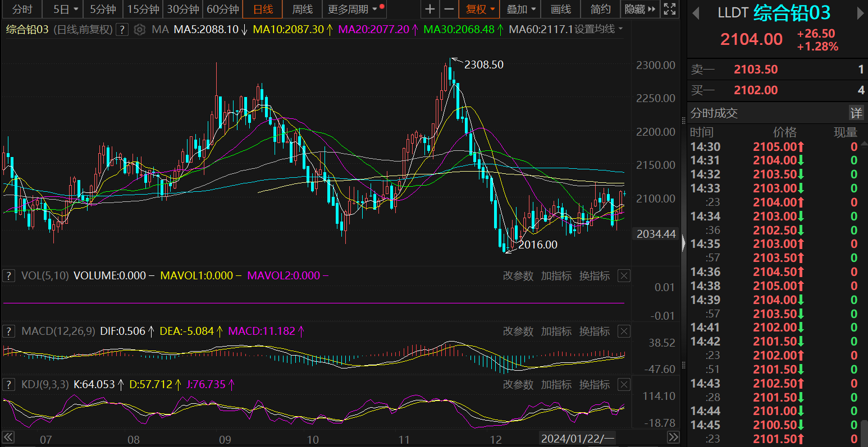Close the VOL indicator panel
This screenshot has width=868, height=447.
624,276
